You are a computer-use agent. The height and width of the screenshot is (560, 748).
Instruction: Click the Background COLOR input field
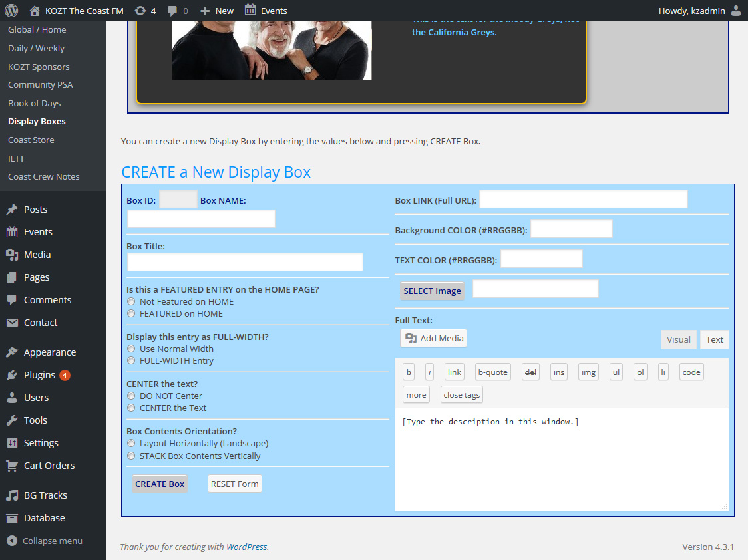(571, 229)
